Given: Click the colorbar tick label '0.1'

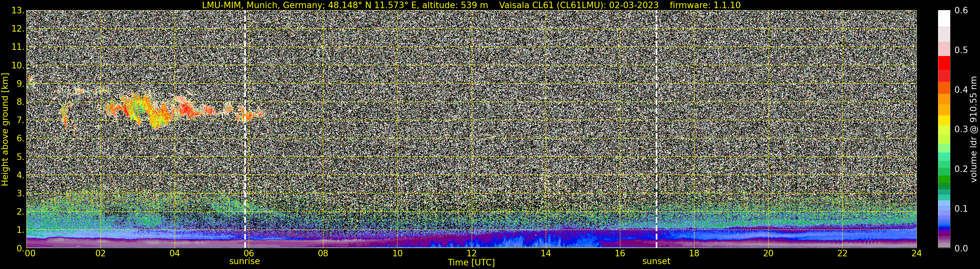Looking at the screenshot, I should [x=961, y=208].
